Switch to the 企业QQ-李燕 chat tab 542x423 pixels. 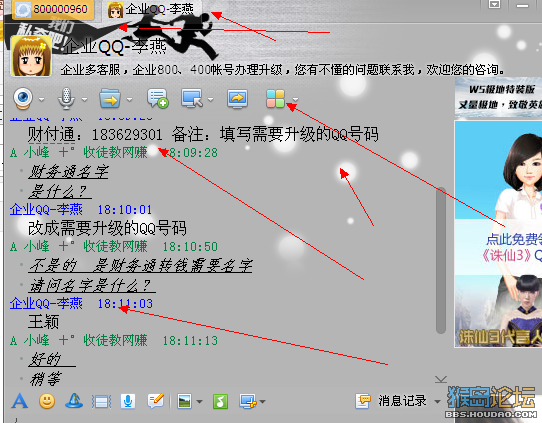click(150, 9)
